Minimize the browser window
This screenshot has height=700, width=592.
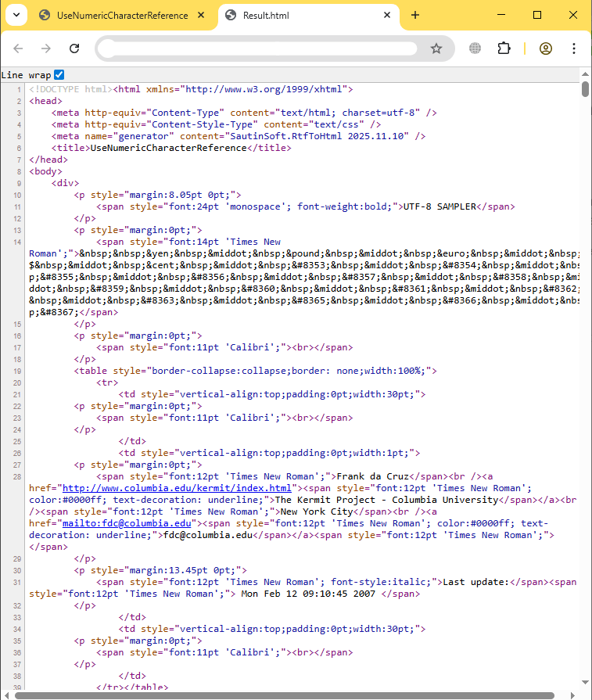point(501,15)
